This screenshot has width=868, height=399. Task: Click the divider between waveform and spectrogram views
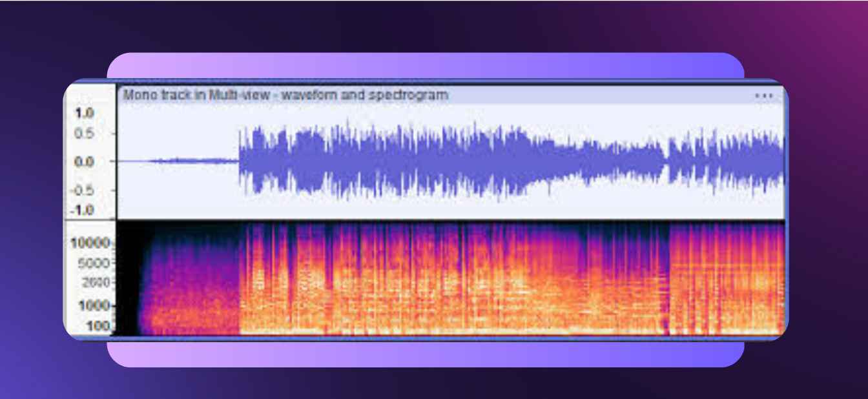point(452,220)
